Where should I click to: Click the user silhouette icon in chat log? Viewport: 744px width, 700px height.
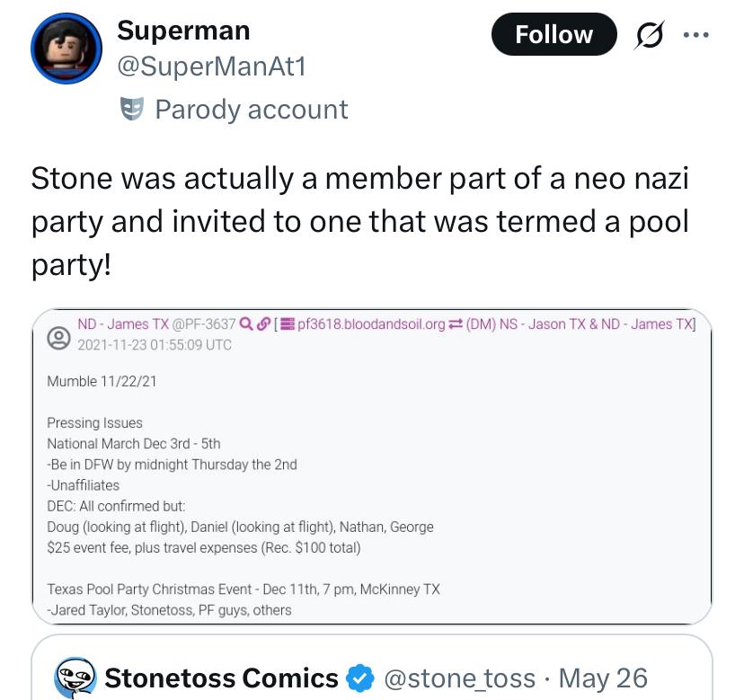58,339
